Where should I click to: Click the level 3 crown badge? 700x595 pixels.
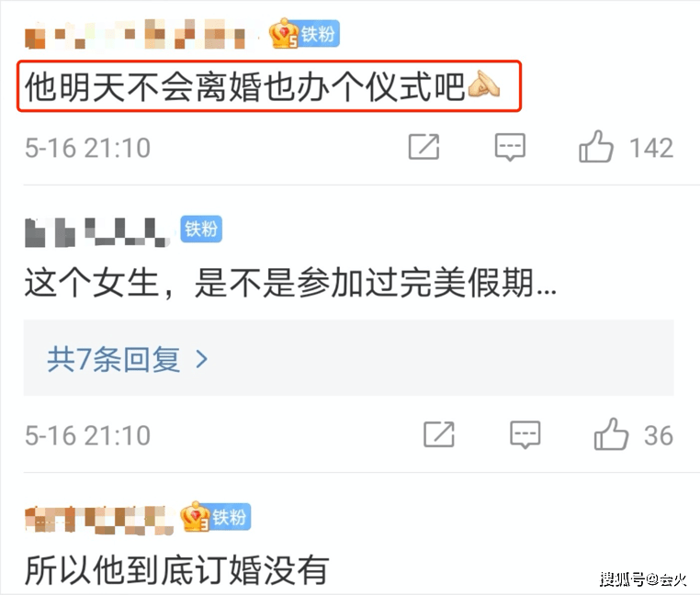[195, 516]
